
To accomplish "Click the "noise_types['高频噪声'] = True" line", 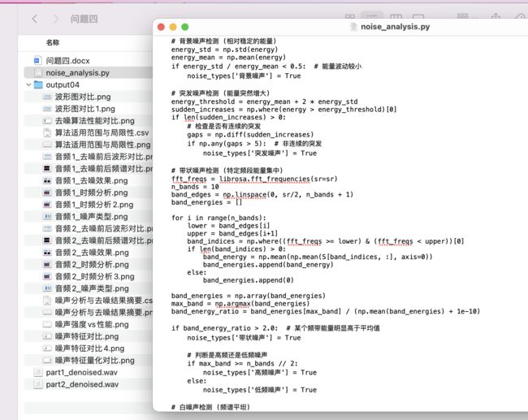I will point(260,373).
